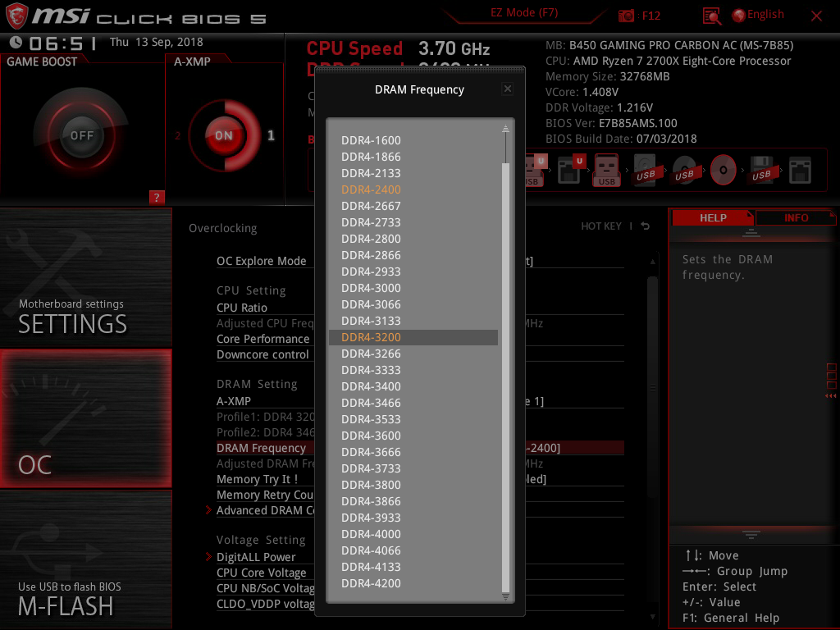Collapse the help panel top handle

tap(751, 232)
